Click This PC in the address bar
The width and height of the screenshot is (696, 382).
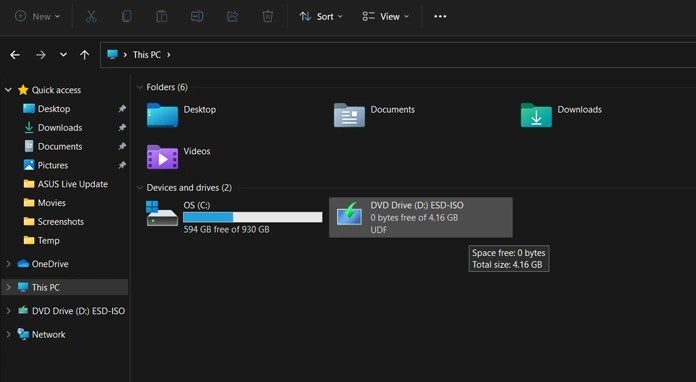147,55
